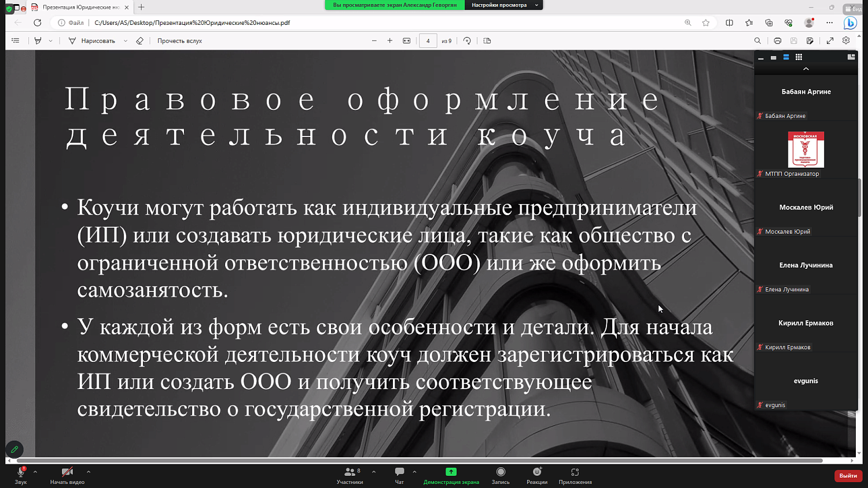Select Елена Лучинина video tile
868x488 pixels.
[806, 265]
